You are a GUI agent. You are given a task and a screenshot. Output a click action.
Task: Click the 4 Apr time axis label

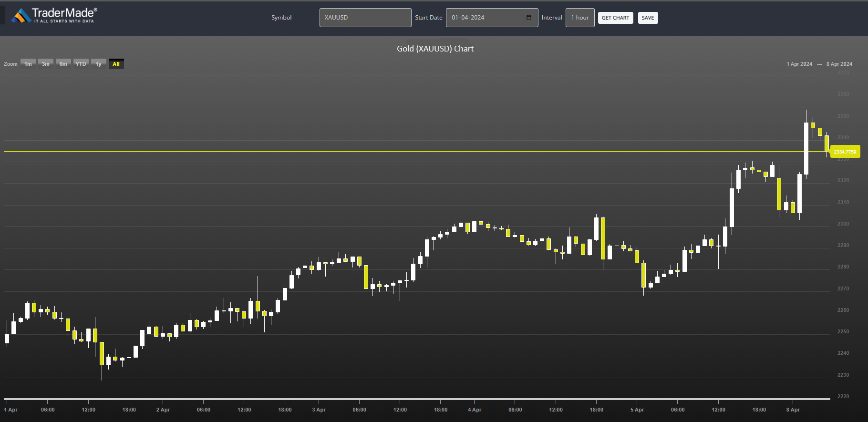click(475, 410)
